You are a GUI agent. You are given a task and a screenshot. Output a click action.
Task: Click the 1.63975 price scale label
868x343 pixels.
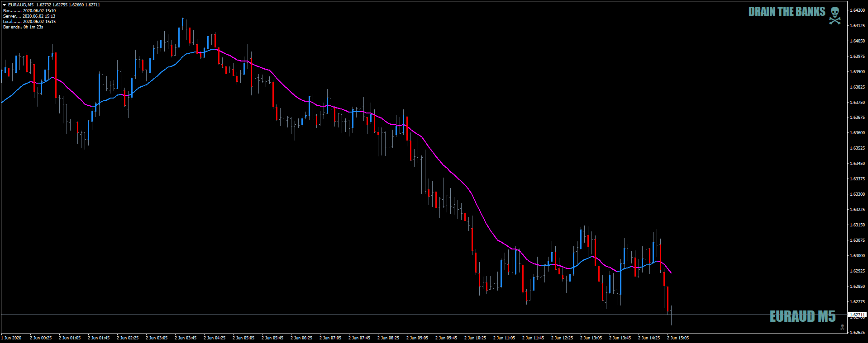point(857,56)
